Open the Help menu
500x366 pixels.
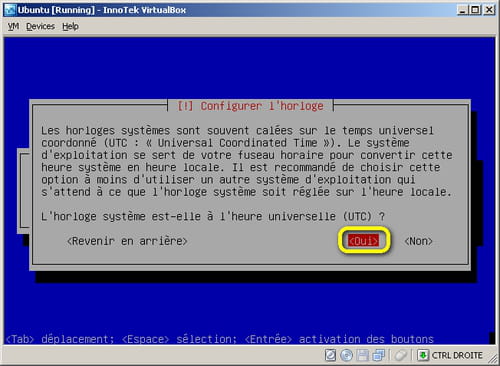pyautogui.click(x=70, y=26)
